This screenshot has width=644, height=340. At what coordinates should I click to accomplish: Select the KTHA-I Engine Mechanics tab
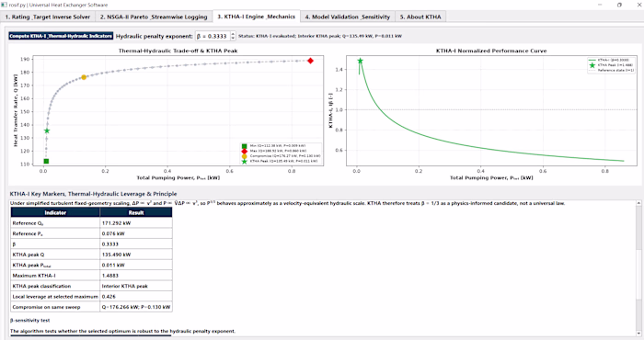[x=257, y=17]
